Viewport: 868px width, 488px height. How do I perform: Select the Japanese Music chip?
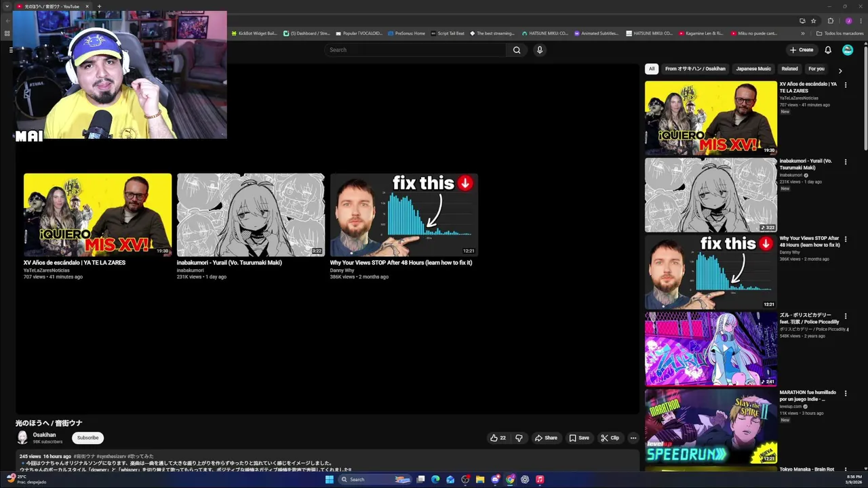tap(753, 68)
